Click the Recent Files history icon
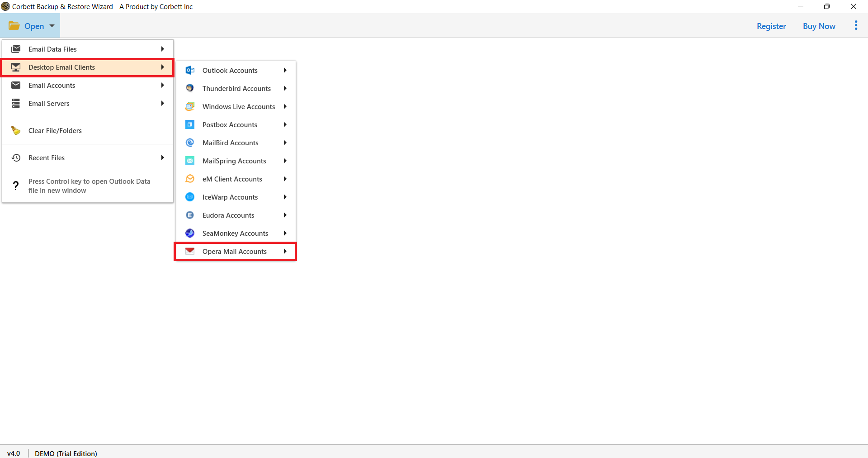868x458 pixels. coord(16,157)
